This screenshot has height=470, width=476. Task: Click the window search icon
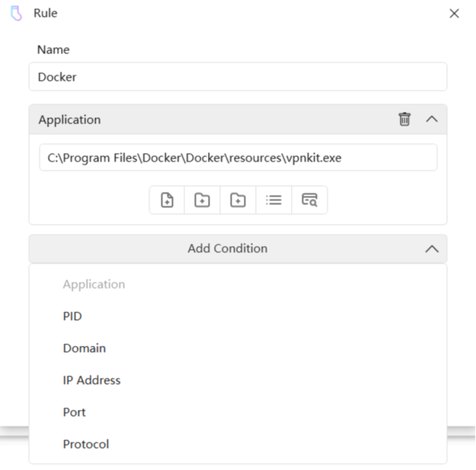click(x=309, y=200)
